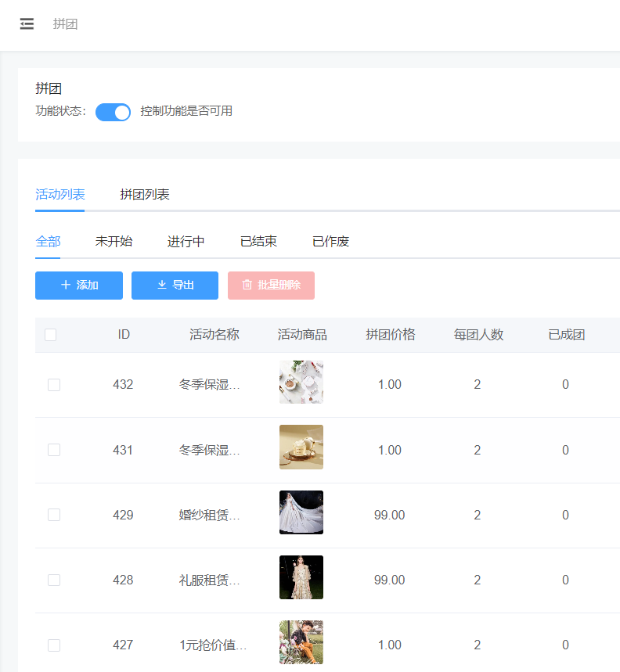
Task: Check the checkbox for row ID 432
Action: [54, 385]
